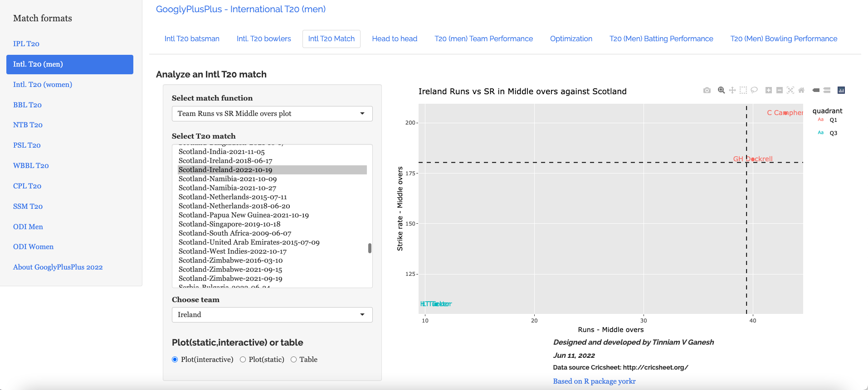The image size is (868, 390).
Task: Choose the Box Select tool
Action: [x=743, y=90]
